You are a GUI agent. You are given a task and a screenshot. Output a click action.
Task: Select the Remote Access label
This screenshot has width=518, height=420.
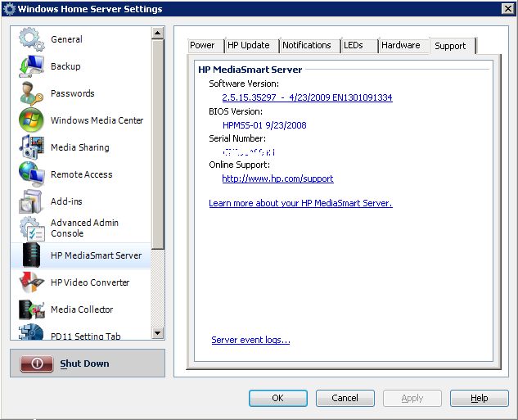82,174
